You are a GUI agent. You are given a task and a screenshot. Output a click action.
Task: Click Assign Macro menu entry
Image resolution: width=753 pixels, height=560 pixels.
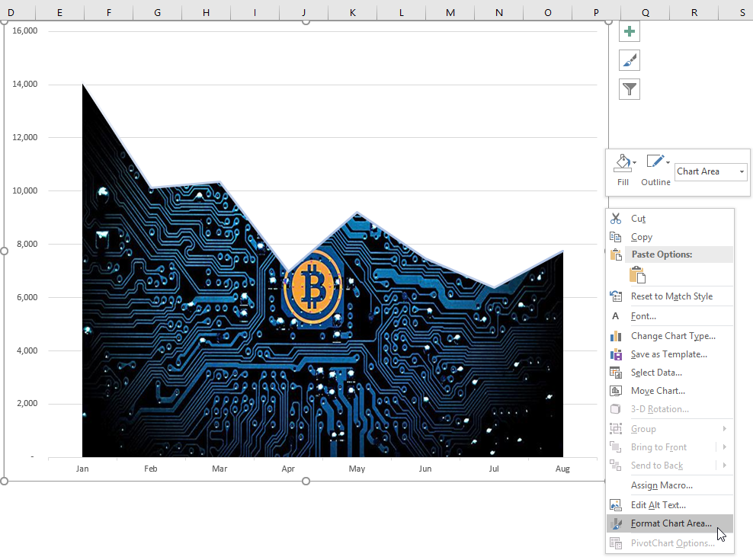tap(662, 485)
